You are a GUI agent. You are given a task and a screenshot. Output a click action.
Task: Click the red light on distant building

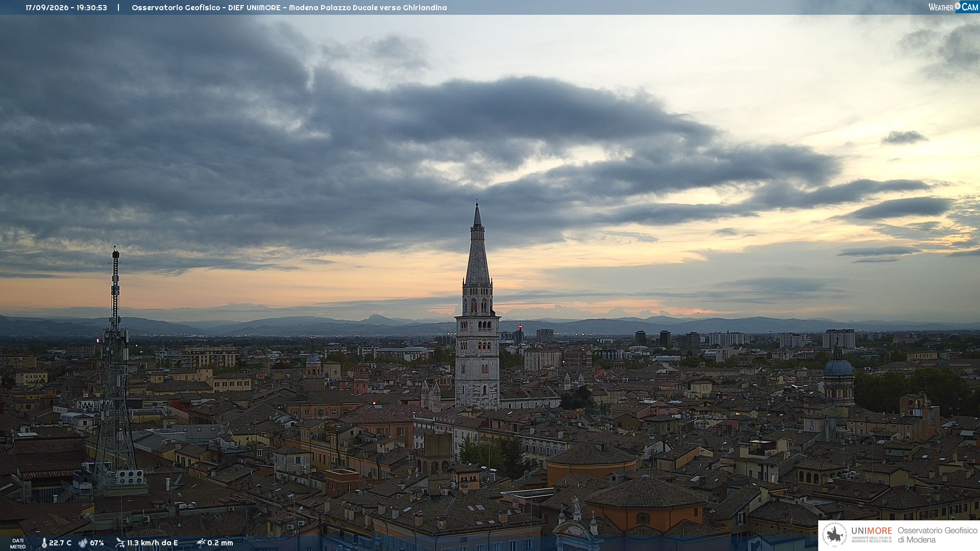[x=520, y=327]
